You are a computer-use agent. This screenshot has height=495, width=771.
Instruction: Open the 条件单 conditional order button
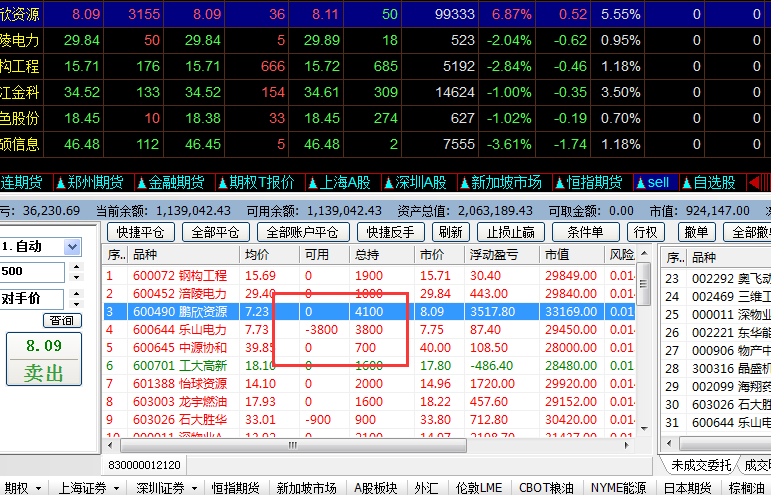pos(585,232)
